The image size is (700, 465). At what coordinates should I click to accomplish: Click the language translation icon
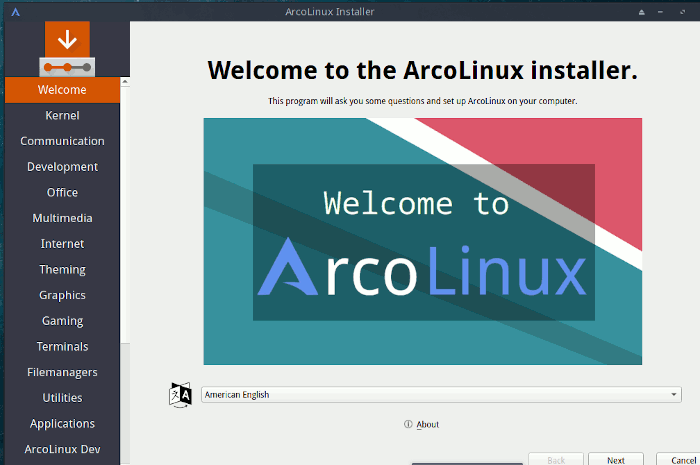pos(180,395)
